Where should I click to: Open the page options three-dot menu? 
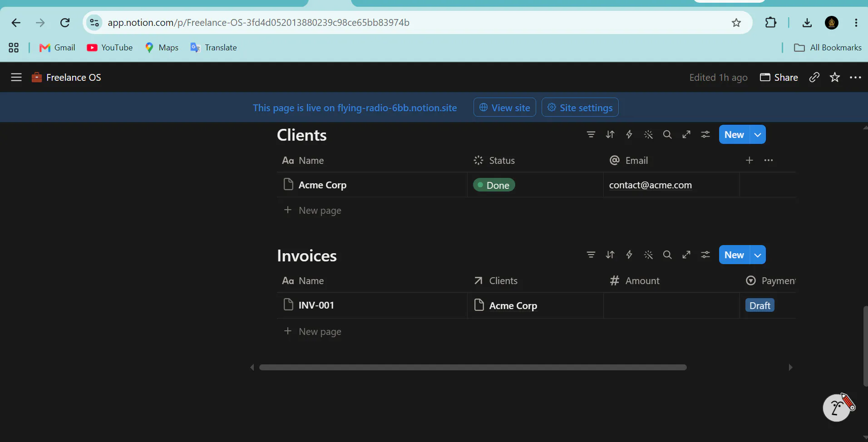click(x=856, y=77)
